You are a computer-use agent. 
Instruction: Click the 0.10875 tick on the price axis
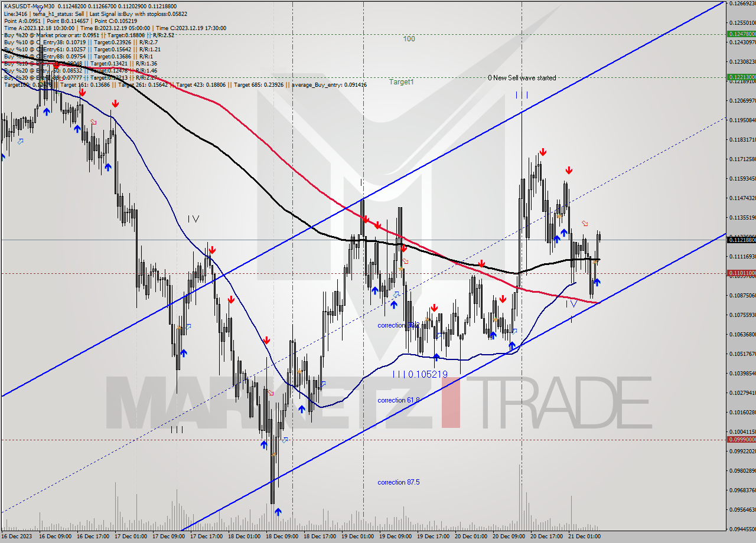[742, 295]
